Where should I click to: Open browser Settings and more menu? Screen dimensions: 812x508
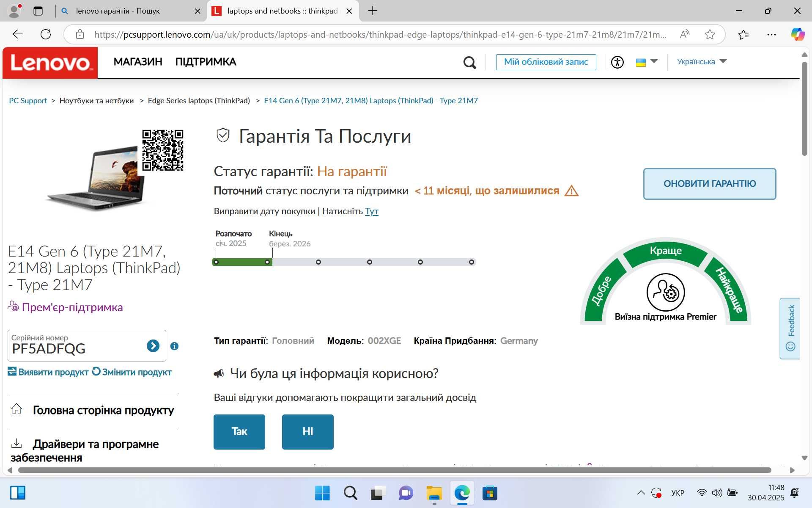771,34
